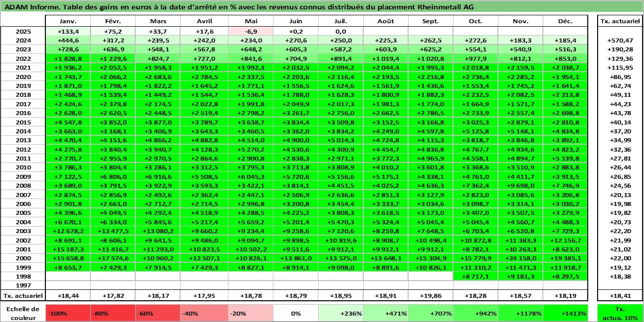Click the '+12 156,7' cell for Déc. 2002
The image size is (644, 322).
coord(566,240)
